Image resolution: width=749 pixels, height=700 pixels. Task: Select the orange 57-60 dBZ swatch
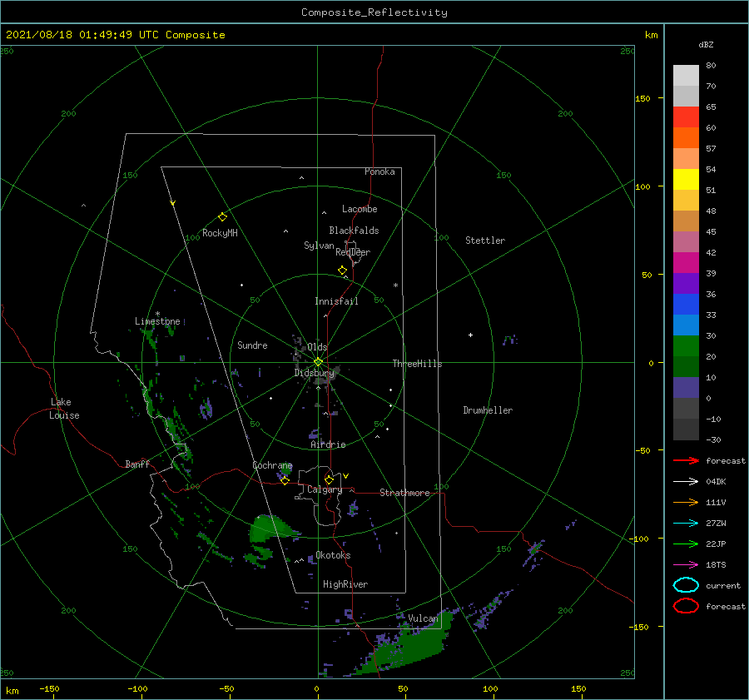coord(686,138)
